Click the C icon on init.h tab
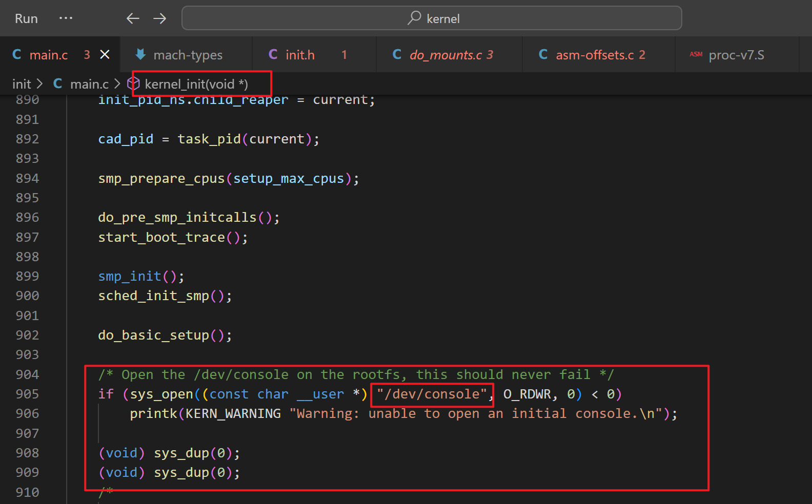Viewport: 812px width, 504px height. pos(273,54)
